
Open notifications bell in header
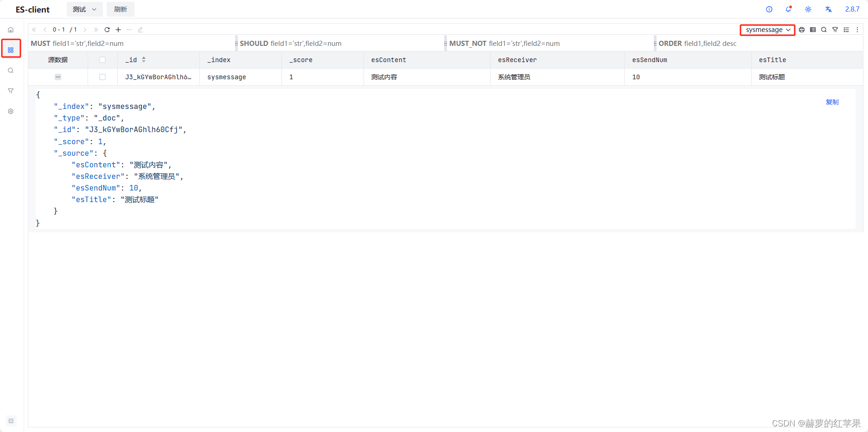789,9
